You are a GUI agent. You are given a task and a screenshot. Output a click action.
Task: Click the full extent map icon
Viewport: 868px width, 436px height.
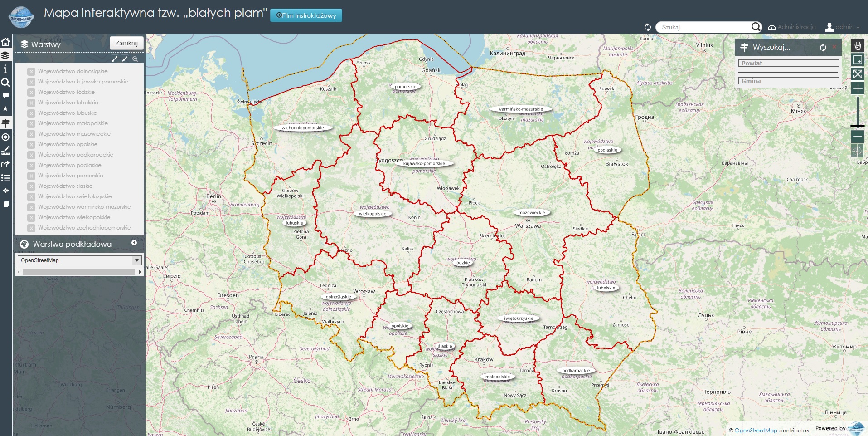coord(858,74)
